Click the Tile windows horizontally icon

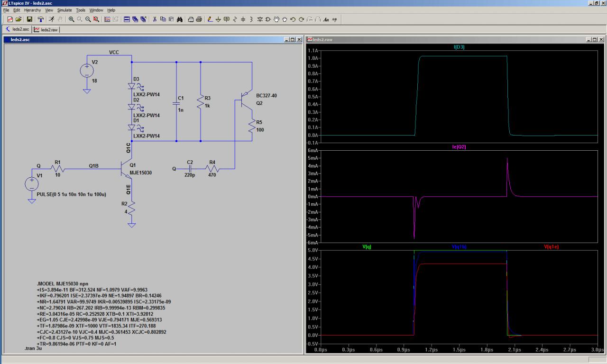(x=127, y=19)
